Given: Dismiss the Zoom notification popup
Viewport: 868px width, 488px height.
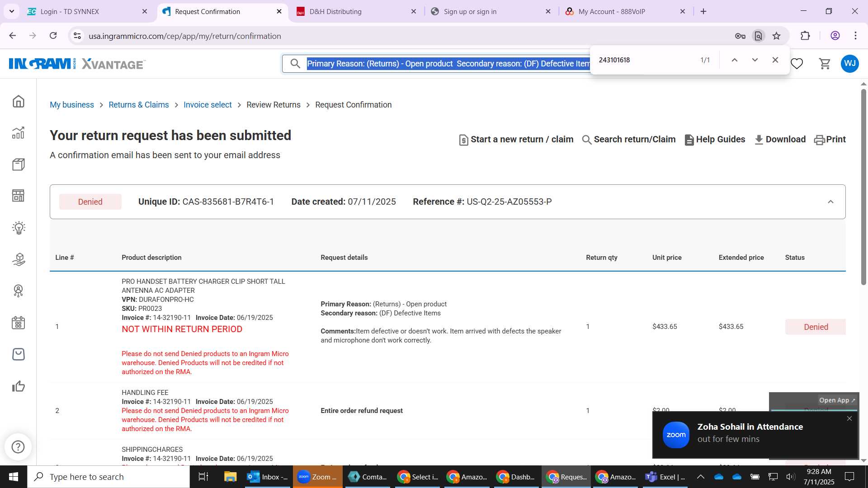Looking at the screenshot, I should coord(849,418).
